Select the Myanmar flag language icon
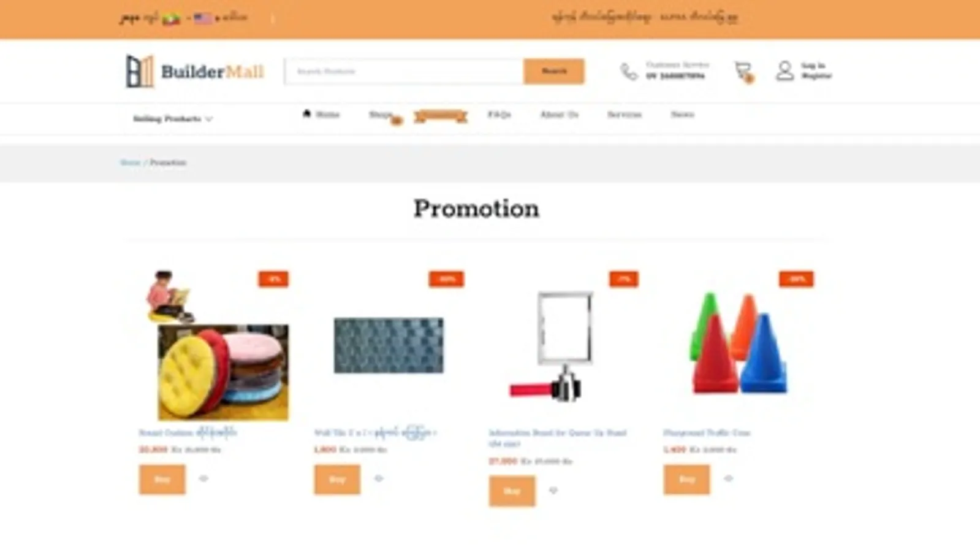980x552 pixels. (171, 19)
